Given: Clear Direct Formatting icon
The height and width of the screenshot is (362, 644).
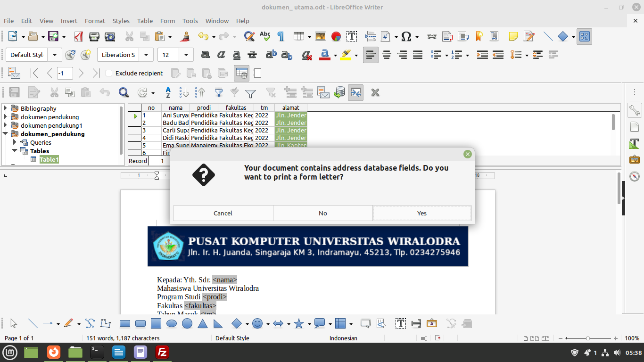Looking at the screenshot, I should pos(307,55).
